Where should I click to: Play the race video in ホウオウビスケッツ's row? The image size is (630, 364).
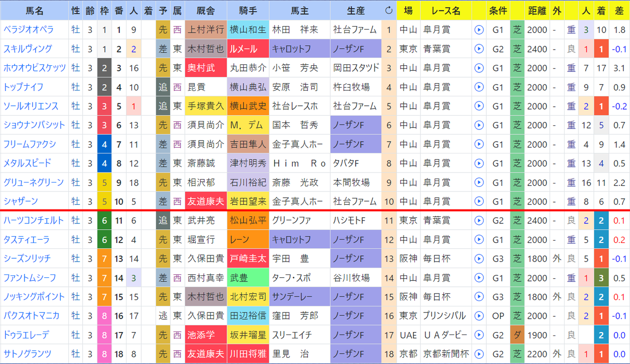pos(479,68)
